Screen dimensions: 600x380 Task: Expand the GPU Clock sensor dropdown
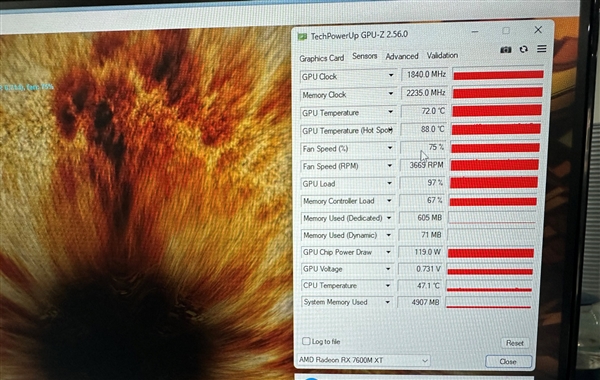point(391,75)
